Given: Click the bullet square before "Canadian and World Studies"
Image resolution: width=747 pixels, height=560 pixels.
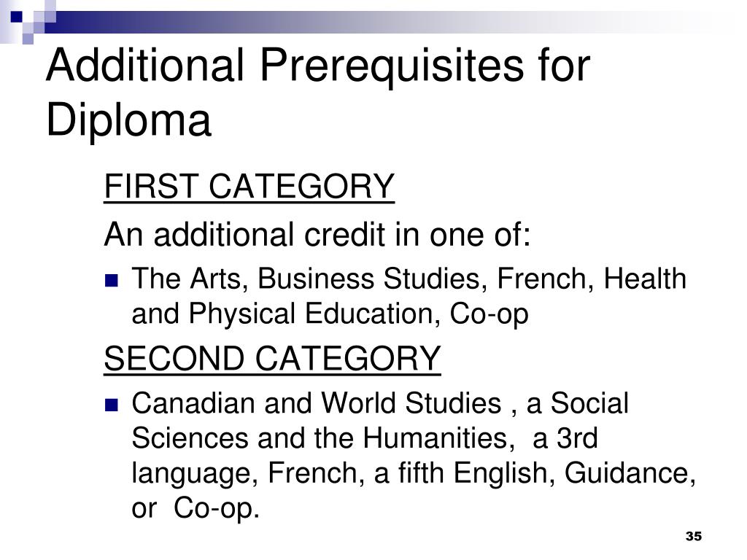Looking at the screenshot, I should 111,405.
